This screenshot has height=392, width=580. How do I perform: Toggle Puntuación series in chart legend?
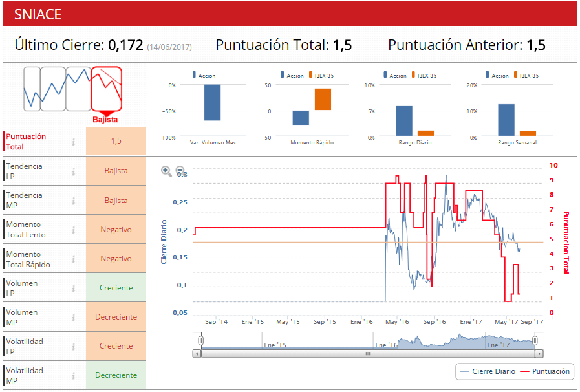pyautogui.click(x=545, y=372)
